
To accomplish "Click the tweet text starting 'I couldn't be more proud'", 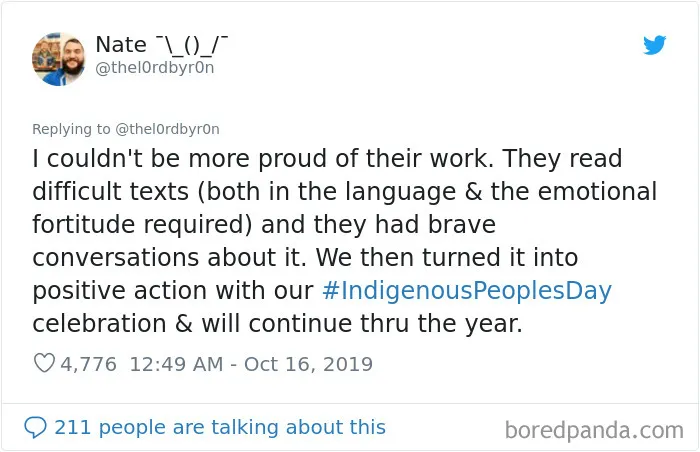I will coord(344,241).
